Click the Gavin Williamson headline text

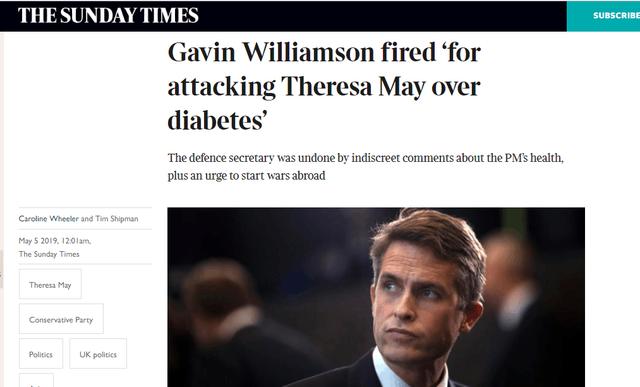[x=324, y=87]
